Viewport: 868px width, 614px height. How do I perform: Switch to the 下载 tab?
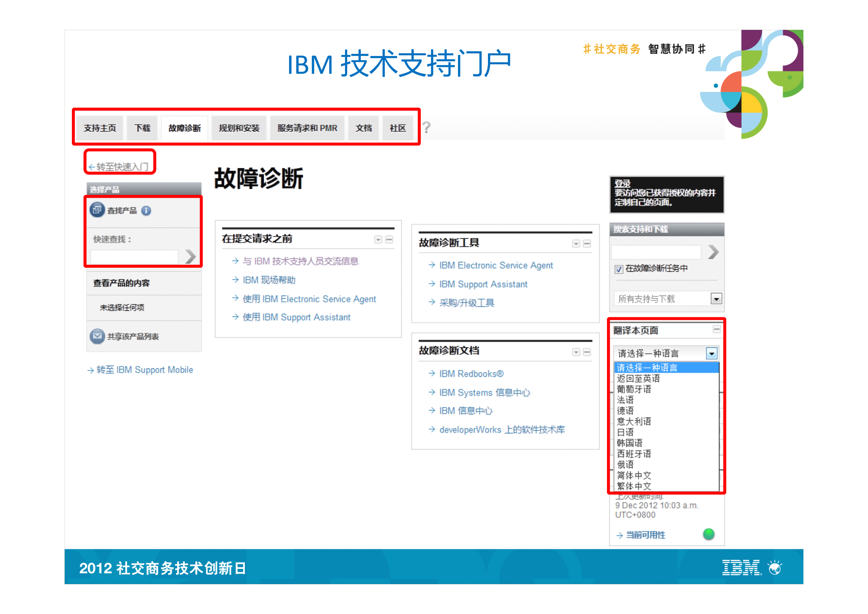tap(142, 128)
